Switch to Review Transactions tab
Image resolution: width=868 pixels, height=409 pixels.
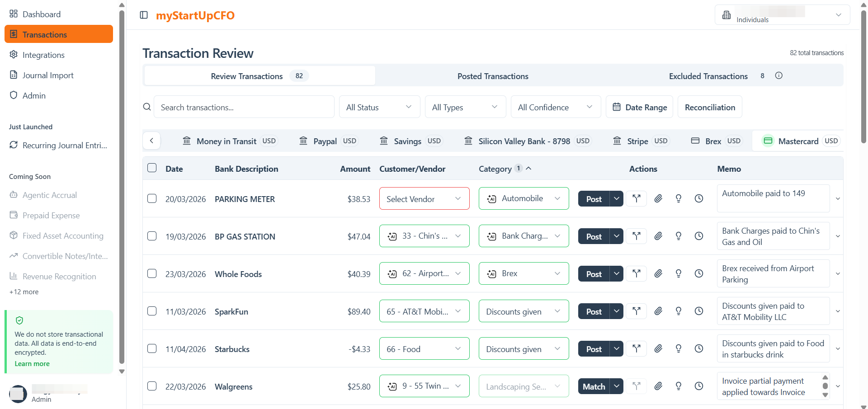point(259,76)
